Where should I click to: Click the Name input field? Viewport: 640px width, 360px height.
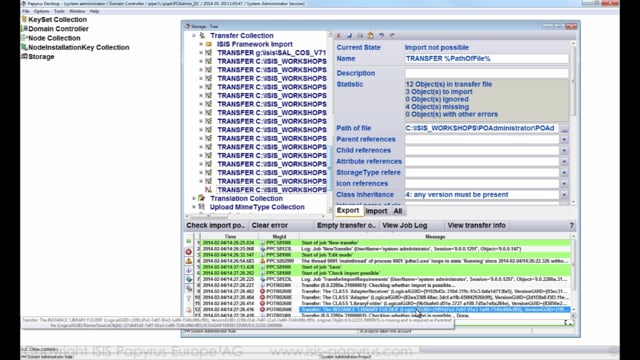(487, 59)
